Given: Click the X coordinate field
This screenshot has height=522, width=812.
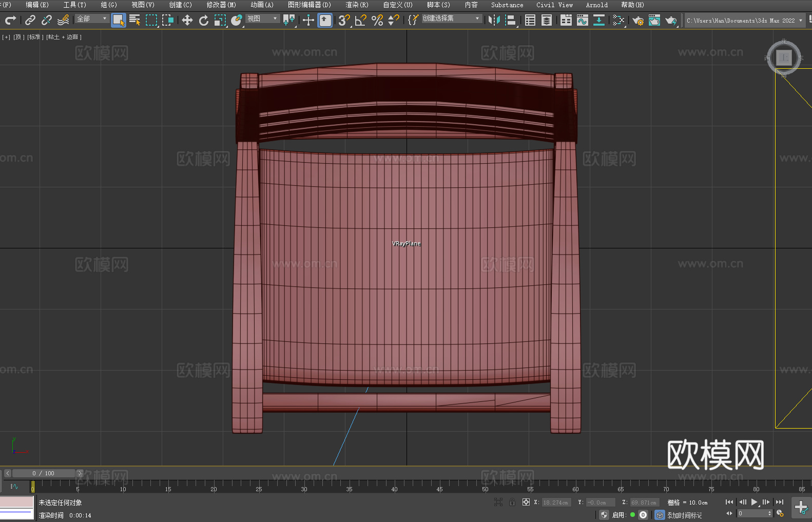Looking at the screenshot, I should tap(556, 502).
